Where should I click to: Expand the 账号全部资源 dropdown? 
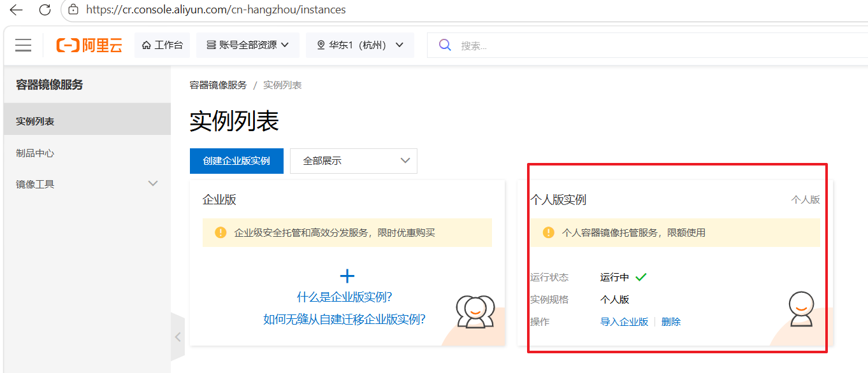click(x=248, y=45)
